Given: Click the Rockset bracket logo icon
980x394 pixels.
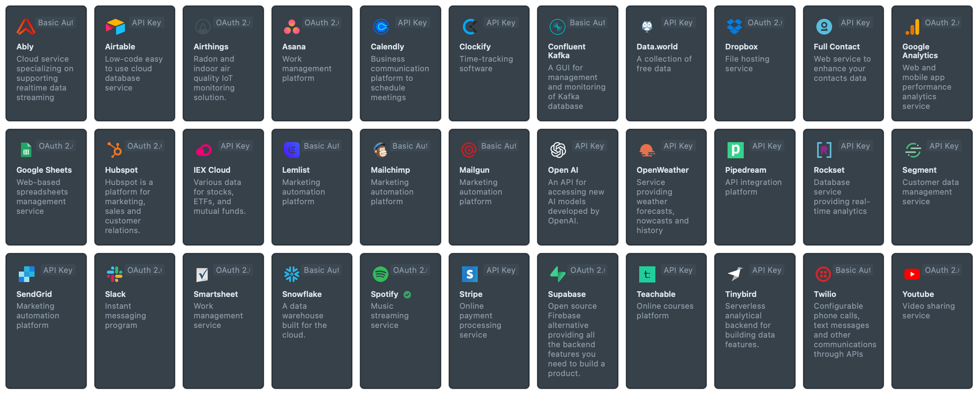Looking at the screenshot, I should pos(824,150).
